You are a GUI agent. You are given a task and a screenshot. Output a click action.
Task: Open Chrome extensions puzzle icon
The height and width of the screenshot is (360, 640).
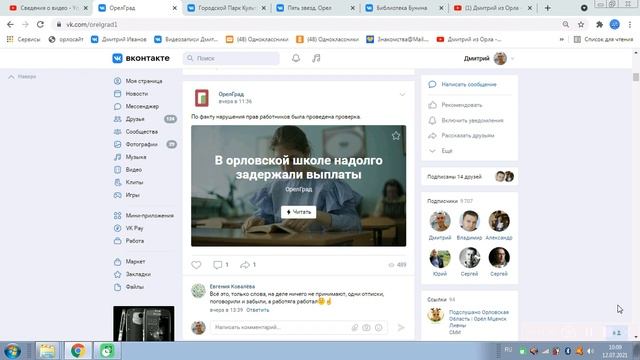point(599,24)
